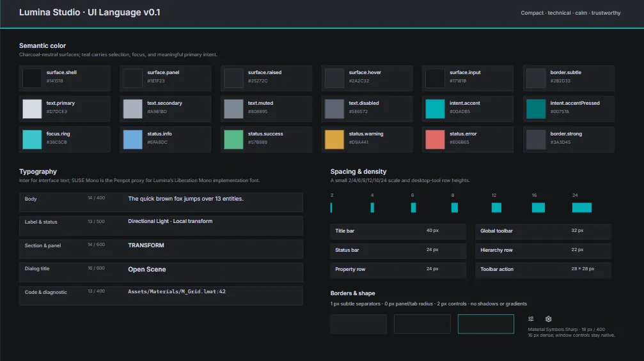Viewport: 644px width, 361px height.
Task: Click the 'Section & panel' row label
Action: (43, 246)
